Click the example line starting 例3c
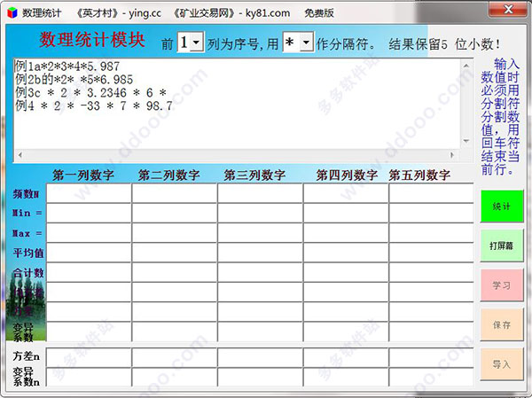Image resolution: width=532 pixels, height=398 pixels. pos(90,92)
